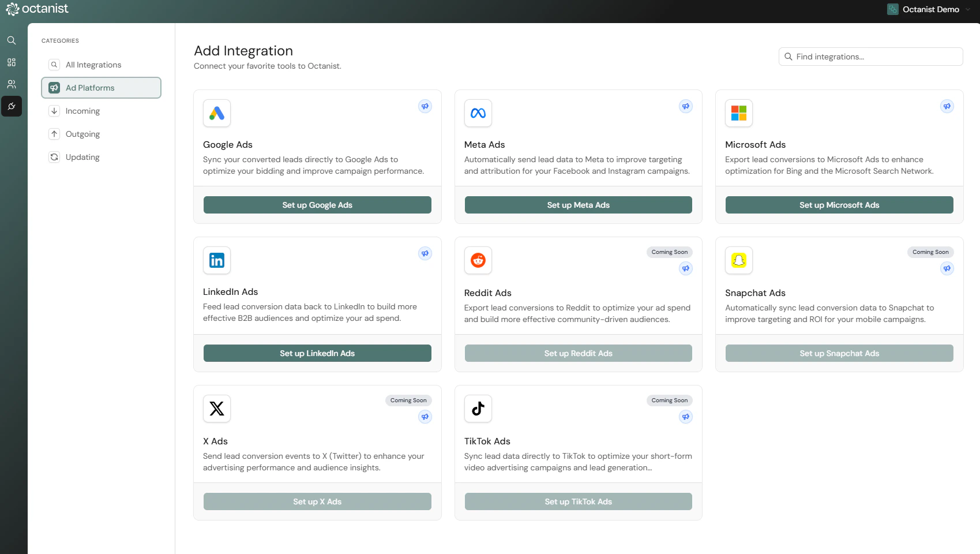Select the Outgoing category
The height and width of the screenshot is (554, 980).
[101, 134]
